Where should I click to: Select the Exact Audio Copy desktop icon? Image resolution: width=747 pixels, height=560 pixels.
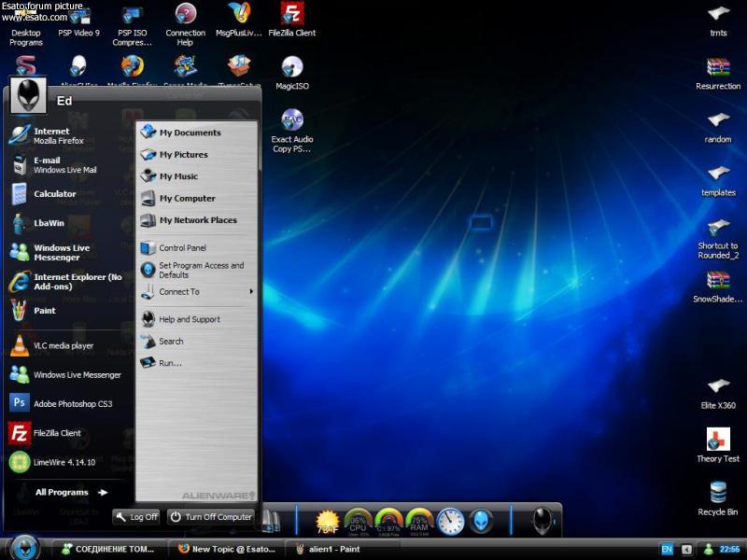(x=292, y=131)
